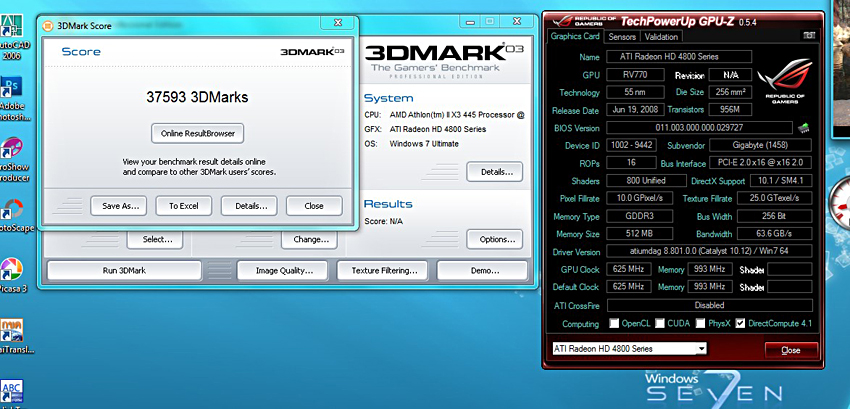
Task: Click the Jun 19, 2008 Release Date value
Action: (x=635, y=110)
